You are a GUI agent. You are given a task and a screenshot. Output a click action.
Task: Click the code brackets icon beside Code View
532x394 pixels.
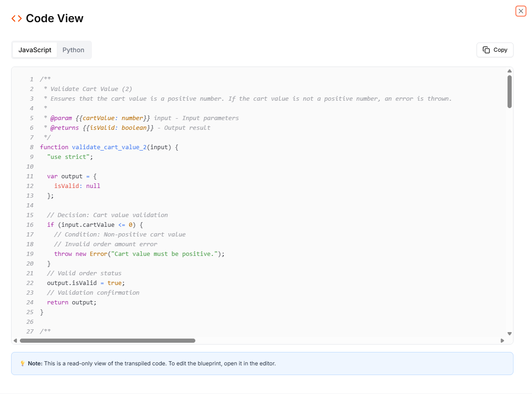tap(16, 18)
